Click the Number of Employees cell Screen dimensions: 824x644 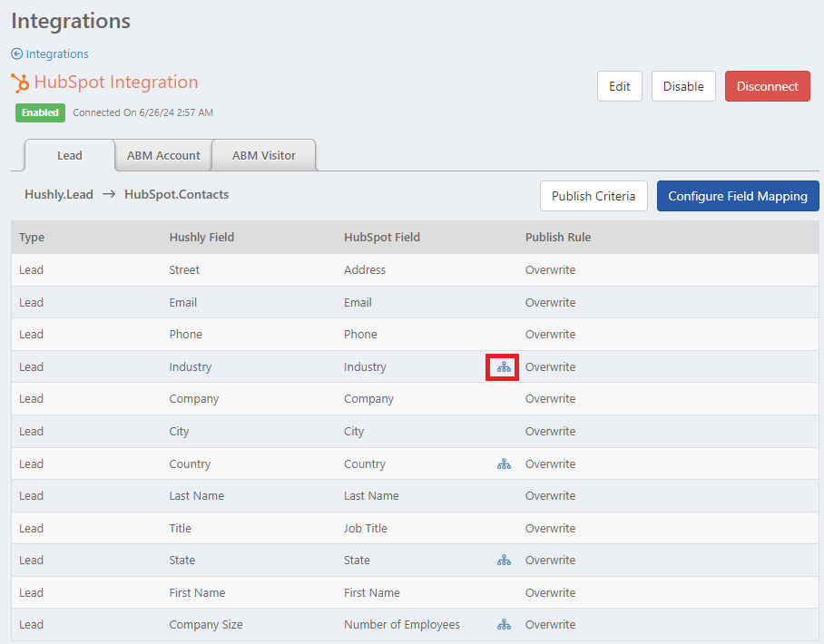click(401, 625)
